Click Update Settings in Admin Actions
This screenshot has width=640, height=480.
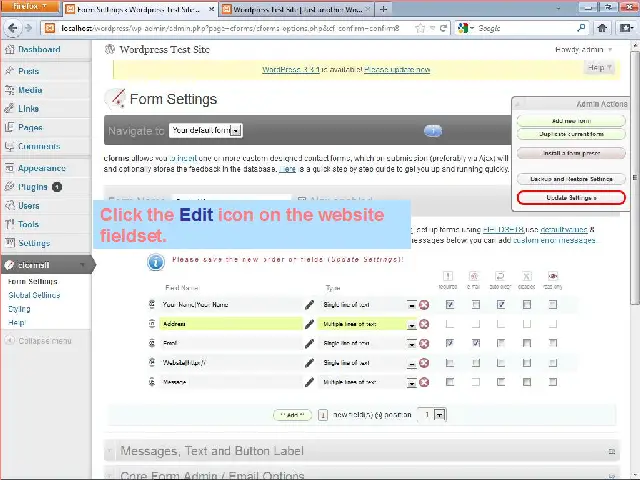[x=571, y=198]
